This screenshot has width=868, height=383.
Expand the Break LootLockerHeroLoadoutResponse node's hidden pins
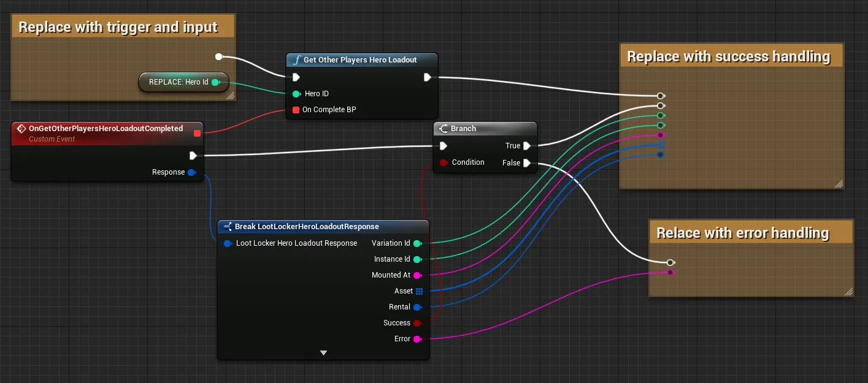[323, 353]
